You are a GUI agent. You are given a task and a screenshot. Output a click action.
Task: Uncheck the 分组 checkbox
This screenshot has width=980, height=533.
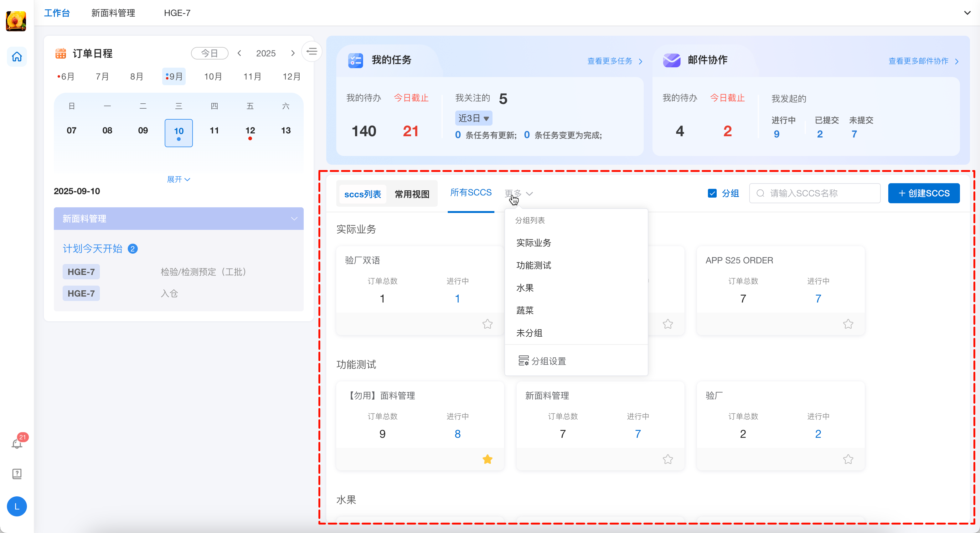tap(712, 193)
